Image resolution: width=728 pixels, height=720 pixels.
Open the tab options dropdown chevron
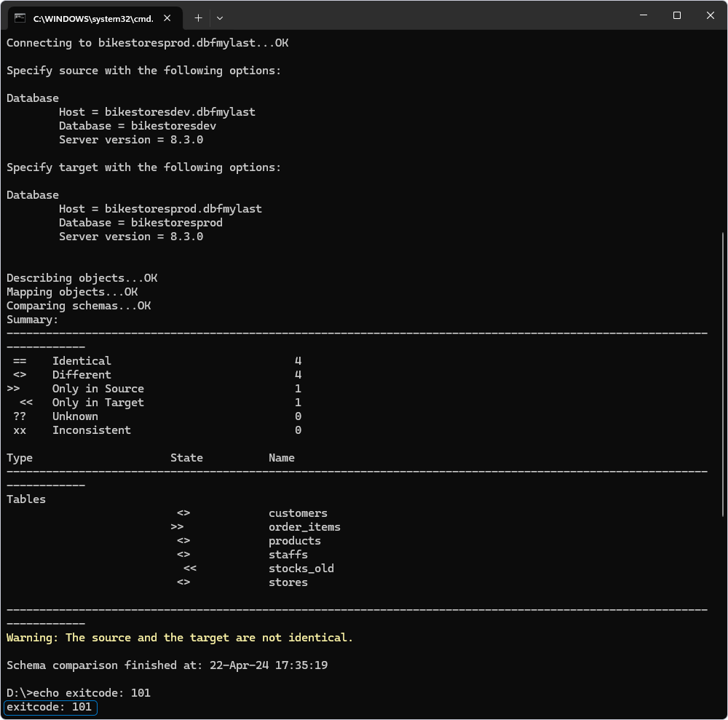click(219, 17)
